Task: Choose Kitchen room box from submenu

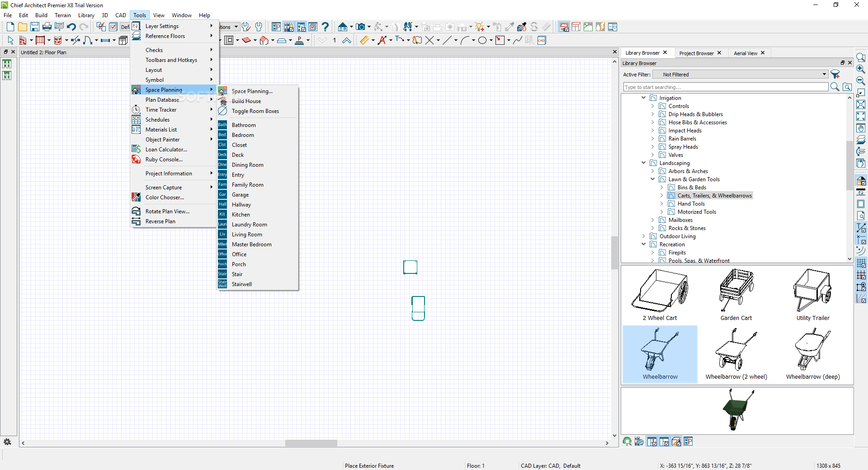Action: pos(241,215)
